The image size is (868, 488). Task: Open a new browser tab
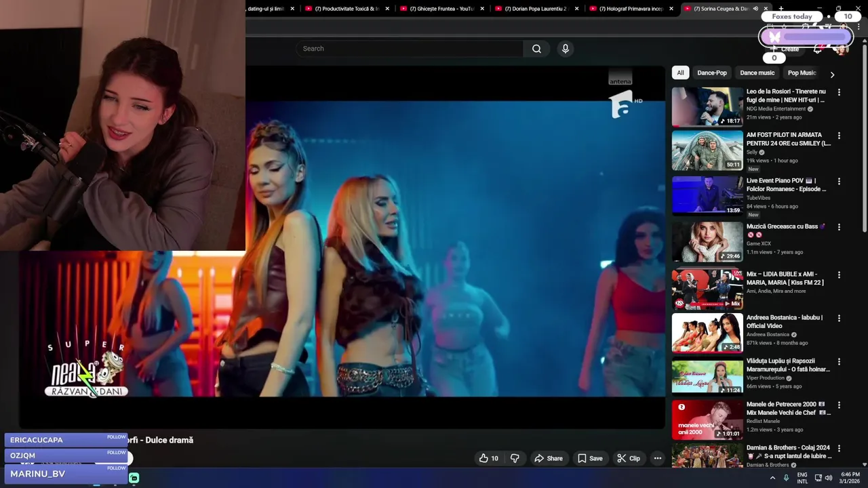pos(781,9)
